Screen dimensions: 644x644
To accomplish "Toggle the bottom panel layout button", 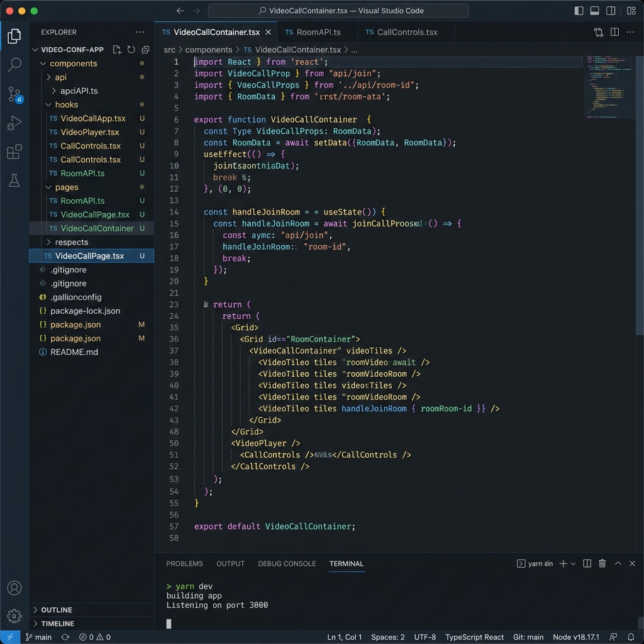I will pyautogui.click(x=595, y=11).
